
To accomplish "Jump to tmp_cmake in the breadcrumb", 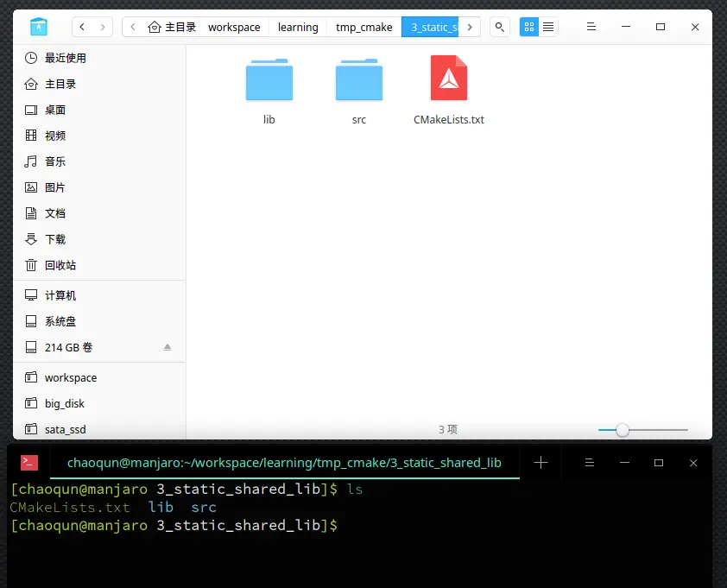I will coord(364,27).
